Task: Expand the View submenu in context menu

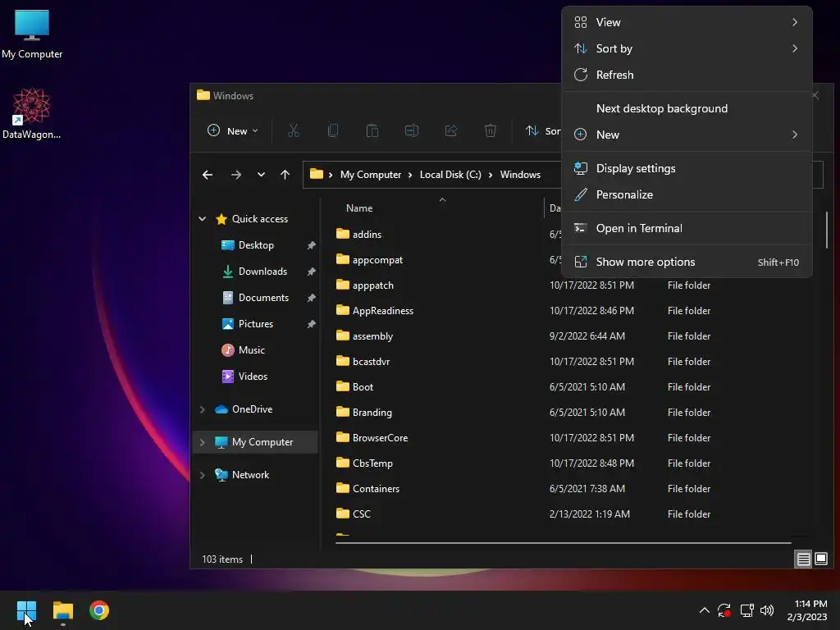Action: (x=687, y=22)
